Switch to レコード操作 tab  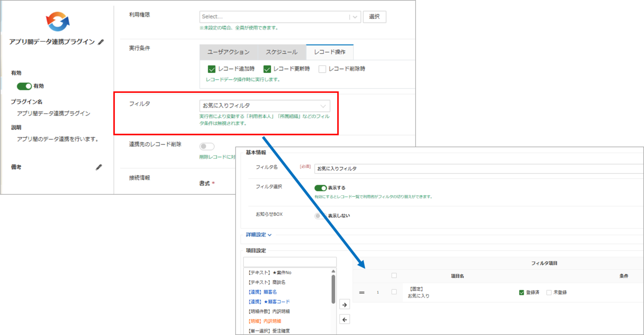[x=330, y=52]
